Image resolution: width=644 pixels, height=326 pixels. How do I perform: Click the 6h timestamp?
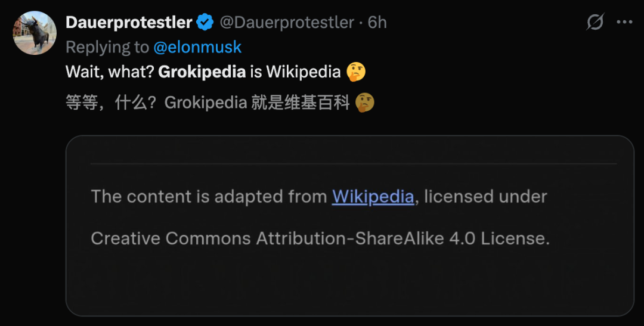(377, 23)
